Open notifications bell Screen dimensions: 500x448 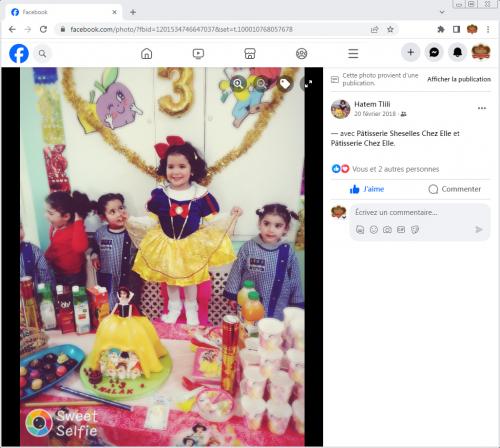[x=457, y=52]
